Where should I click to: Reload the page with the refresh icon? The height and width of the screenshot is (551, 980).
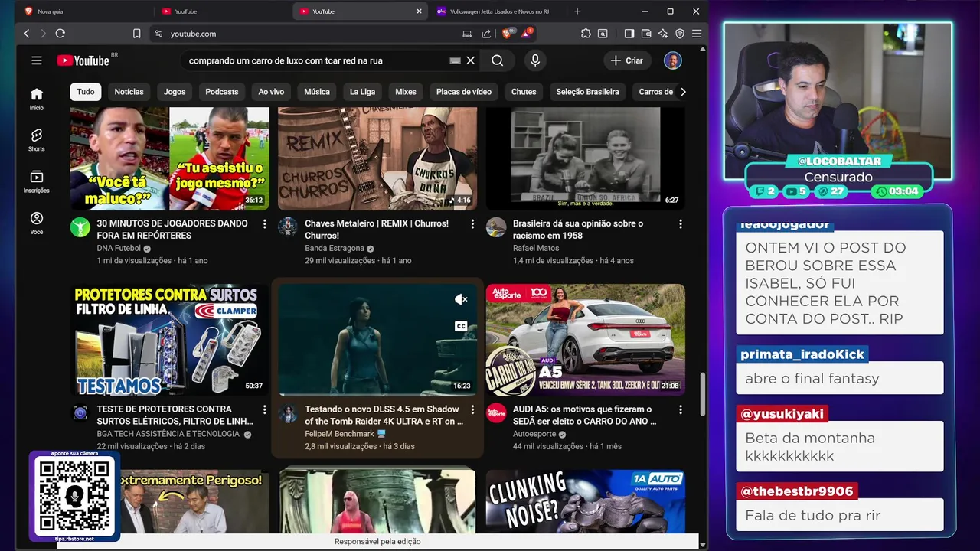(x=60, y=34)
